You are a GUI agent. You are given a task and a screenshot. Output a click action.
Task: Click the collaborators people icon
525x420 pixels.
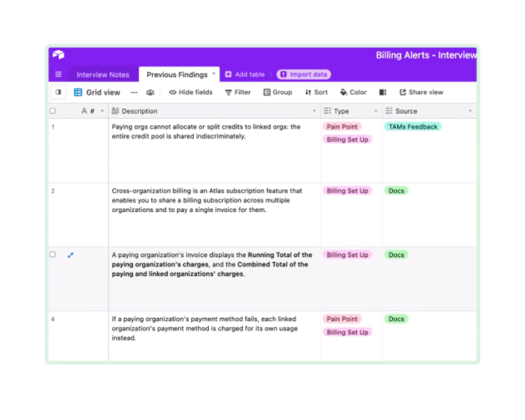150,92
